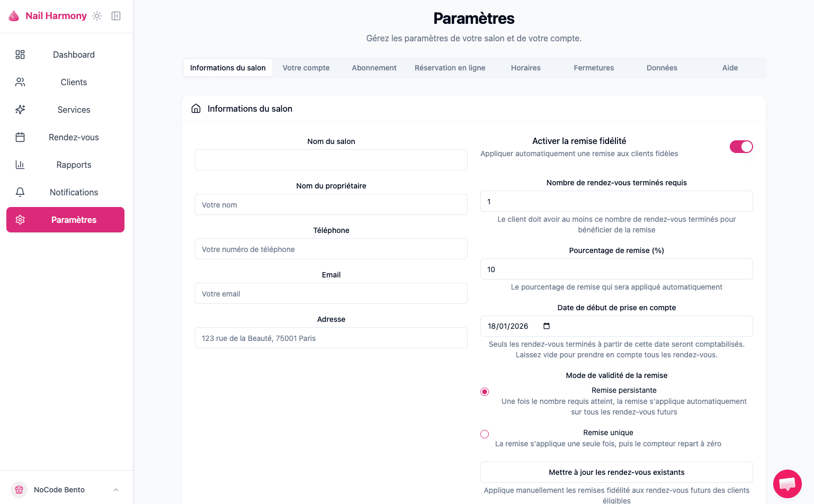The image size is (814, 504).
Task: Open Rendez-vous via the calendar icon
Action: coord(20,137)
